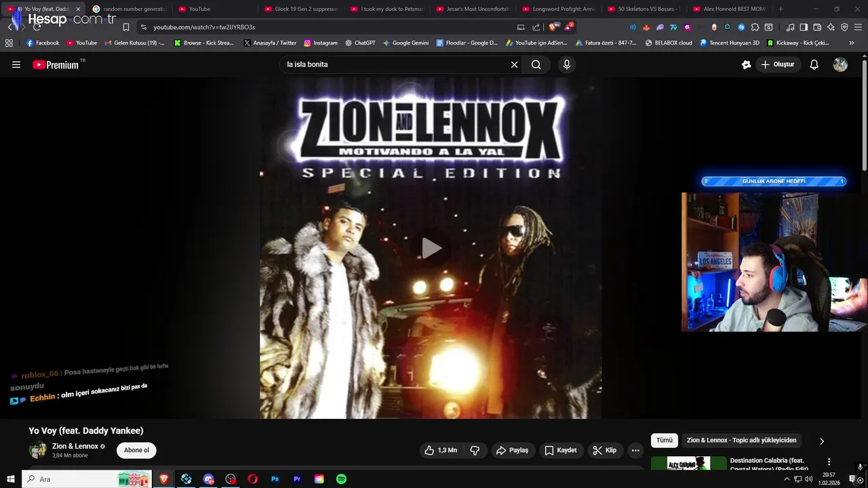The image size is (868, 488).
Task: Open share page icon in address bar
Action: click(x=536, y=27)
